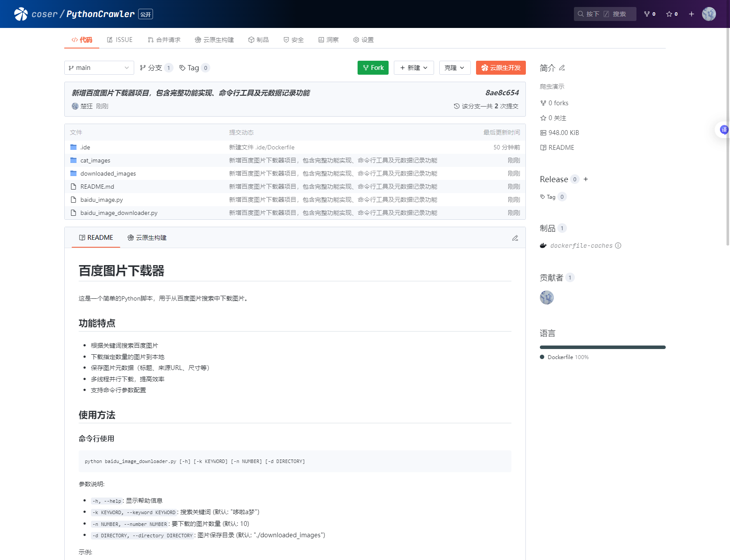Click the floating translate icon at right edge
This screenshot has width=730, height=560.
coord(724,129)
